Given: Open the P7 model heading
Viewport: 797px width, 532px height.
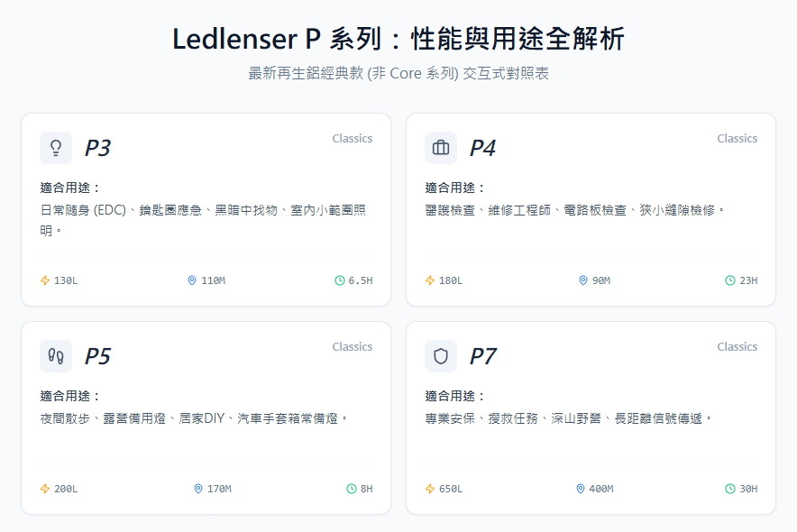Looking at the screenshot, I should click(x=483, y=356).
